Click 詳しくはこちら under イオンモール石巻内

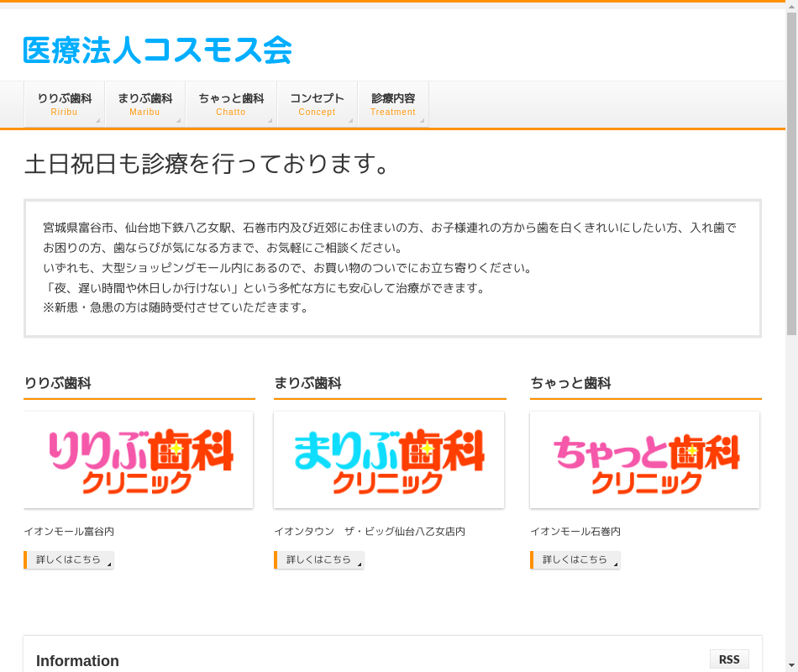point(575,560)
